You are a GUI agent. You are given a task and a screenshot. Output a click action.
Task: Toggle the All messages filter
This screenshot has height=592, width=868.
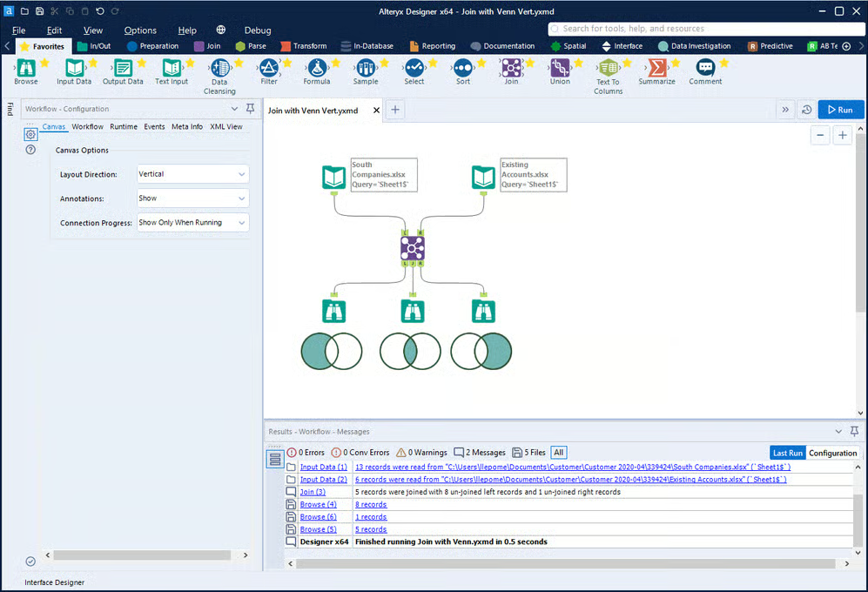click(x=559, y=453)
